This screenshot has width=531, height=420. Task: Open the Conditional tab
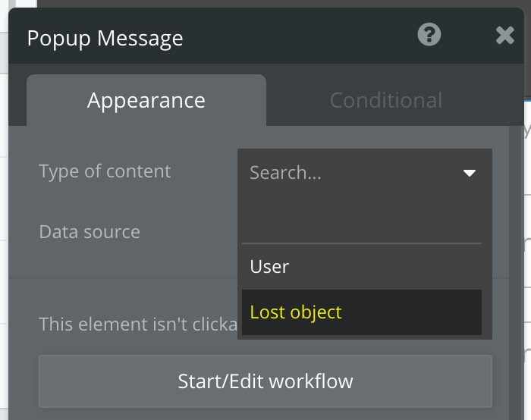tap(385, 100)
